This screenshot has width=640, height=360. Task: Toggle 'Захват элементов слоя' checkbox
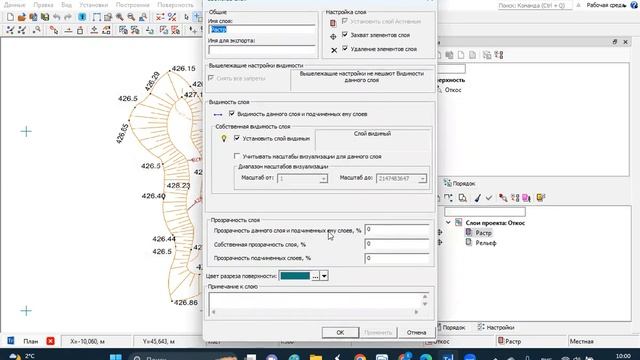(345, 35)
